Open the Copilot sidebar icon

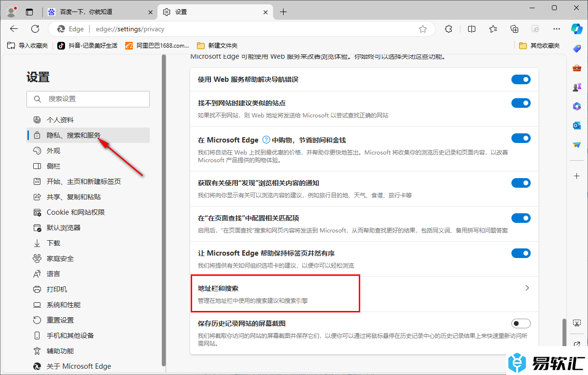click(577, 28)
